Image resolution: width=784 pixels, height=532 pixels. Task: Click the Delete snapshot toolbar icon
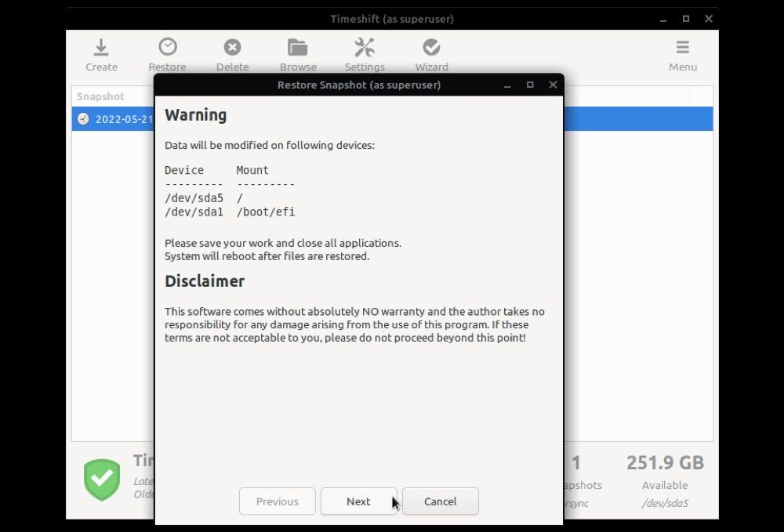click(232, 48)
